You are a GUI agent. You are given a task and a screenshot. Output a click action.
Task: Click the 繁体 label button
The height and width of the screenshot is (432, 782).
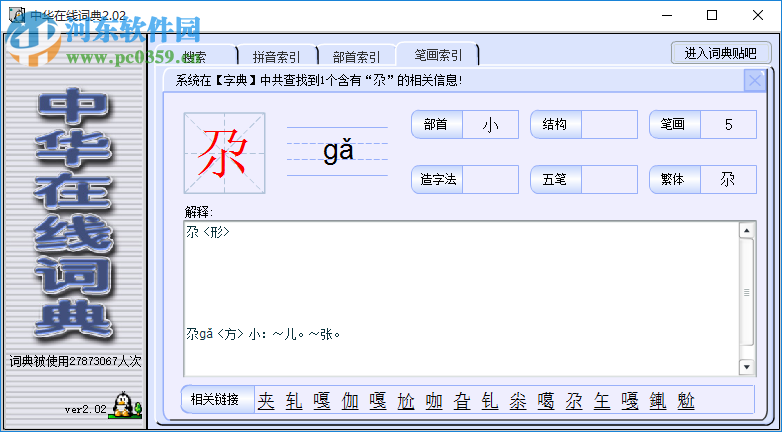(x=674, y=179)
